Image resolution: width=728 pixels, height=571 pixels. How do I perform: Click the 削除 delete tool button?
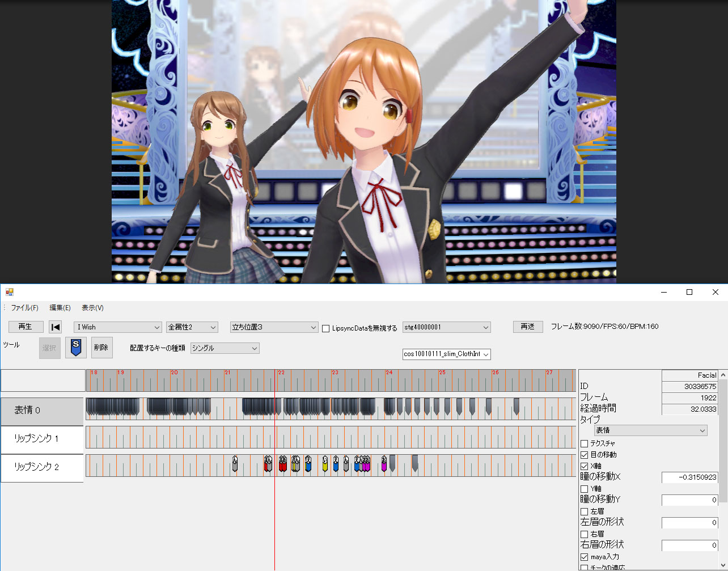pyautogui.click(x=101, y=348)
